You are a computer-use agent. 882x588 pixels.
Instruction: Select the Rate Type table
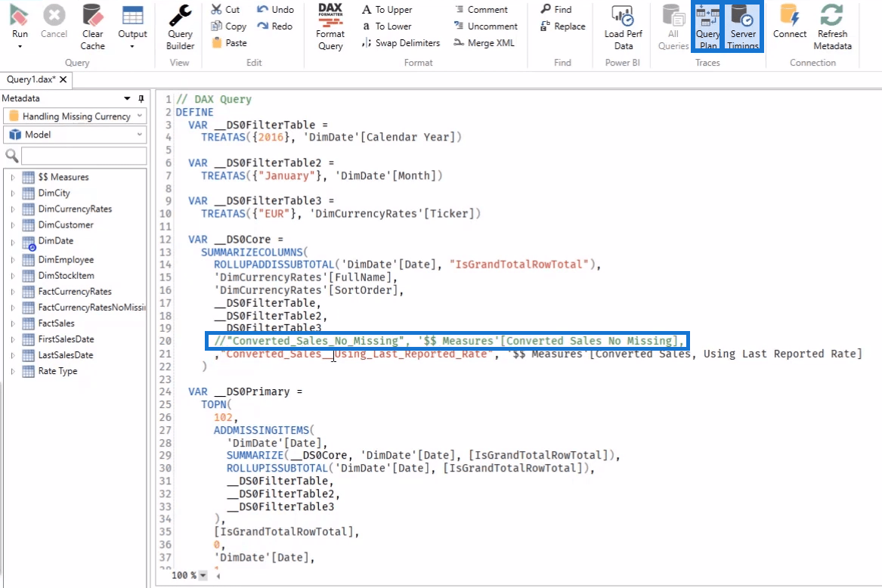pyautogui.click(x=57, y=371)
